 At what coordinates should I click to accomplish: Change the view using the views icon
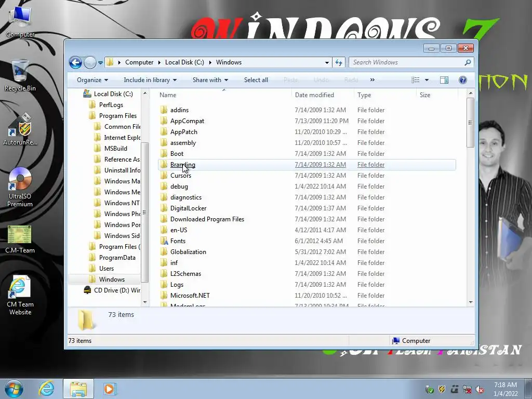point(415,80)
